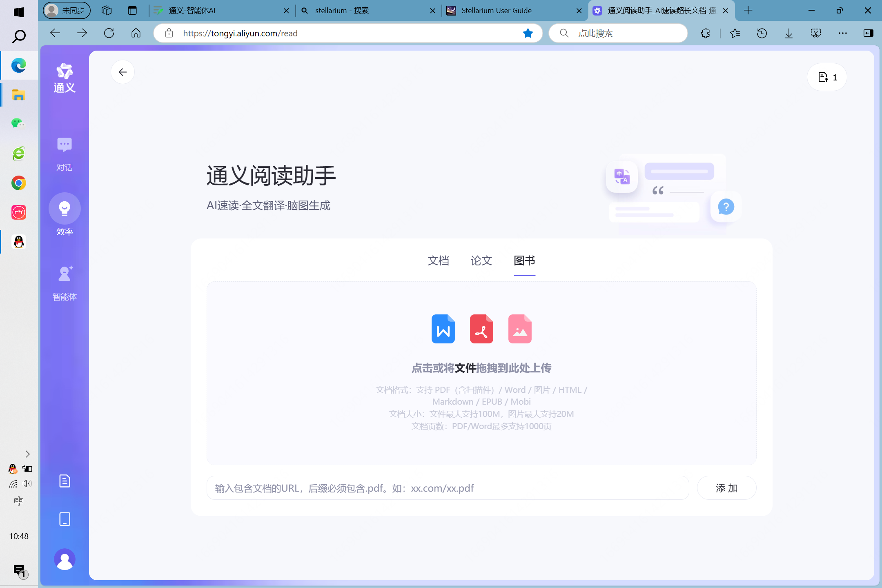This screenshot has width=882, height=588.
Task: Click the upload drop zone text 点击或将文件拖拽到此处上传
Action: (481, 368)
